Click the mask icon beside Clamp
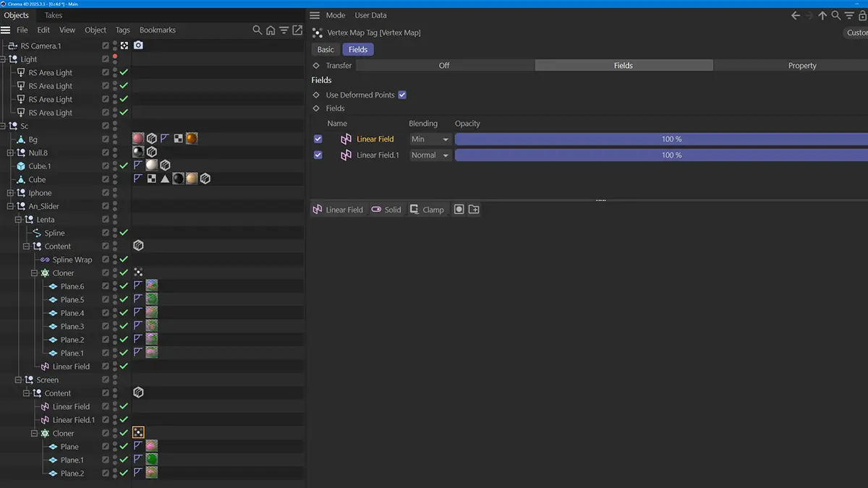The height and width of the screenshot is (488, 868). (x=459, y=210)
